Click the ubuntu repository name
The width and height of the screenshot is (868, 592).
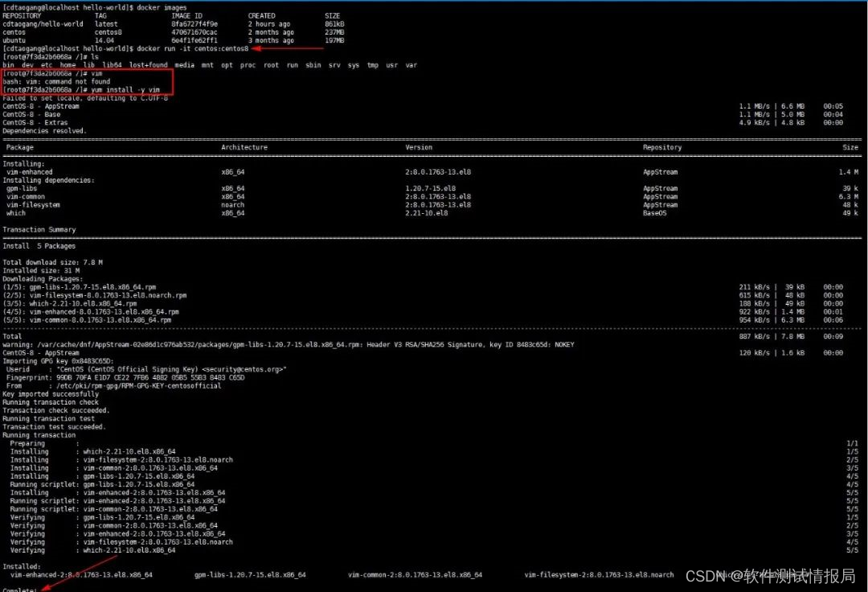coord(14,41)
